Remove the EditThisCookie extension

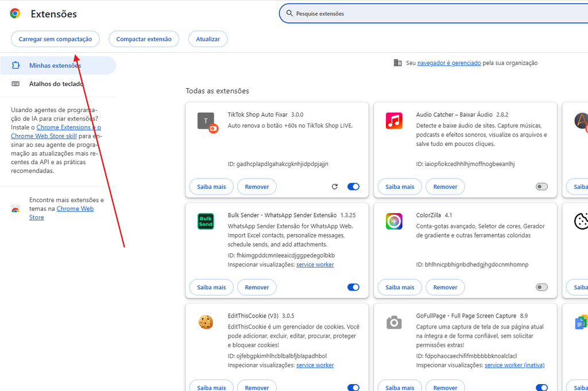point(257,386)
